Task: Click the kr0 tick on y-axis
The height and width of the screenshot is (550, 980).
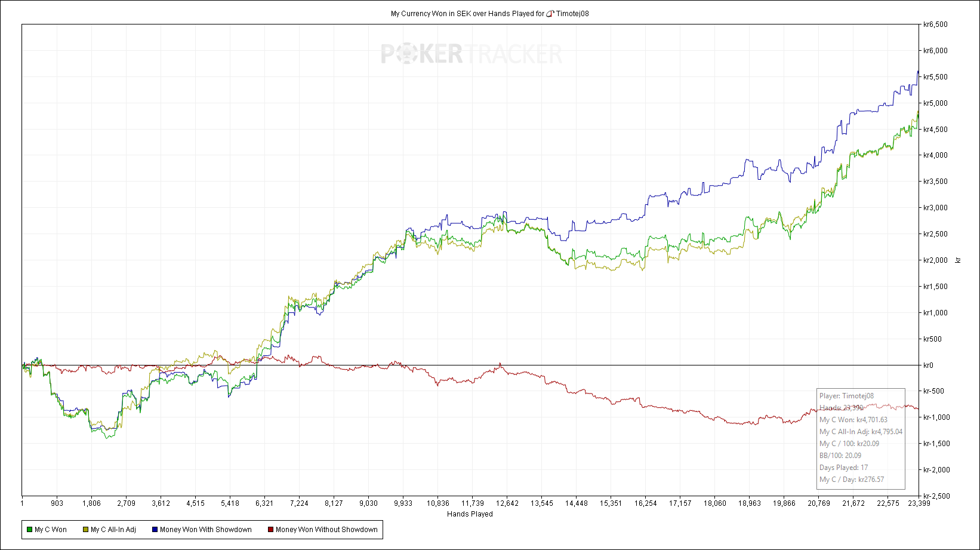Action: click(x=928, y=365)
